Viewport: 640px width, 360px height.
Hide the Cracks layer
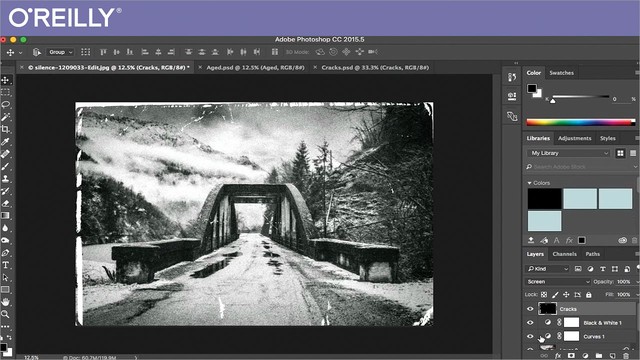(530, 309)
